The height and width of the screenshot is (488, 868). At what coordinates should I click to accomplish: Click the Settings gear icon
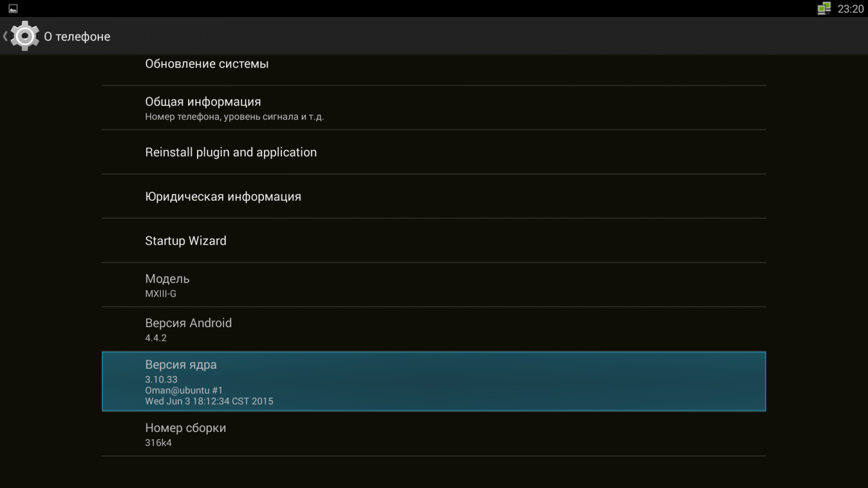coord(25,36)
